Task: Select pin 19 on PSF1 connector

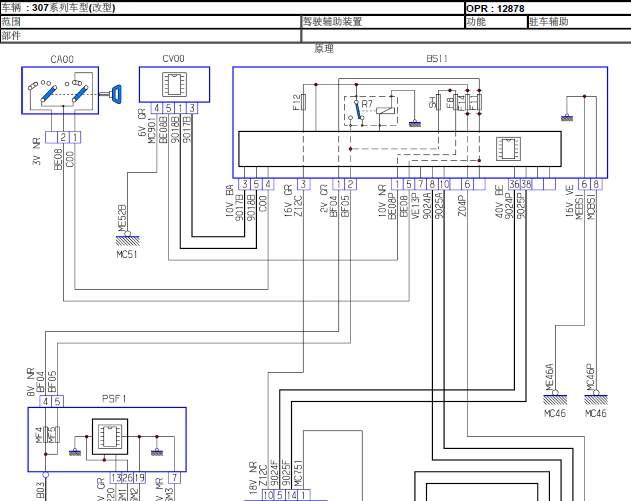Action: coord(139,478)
